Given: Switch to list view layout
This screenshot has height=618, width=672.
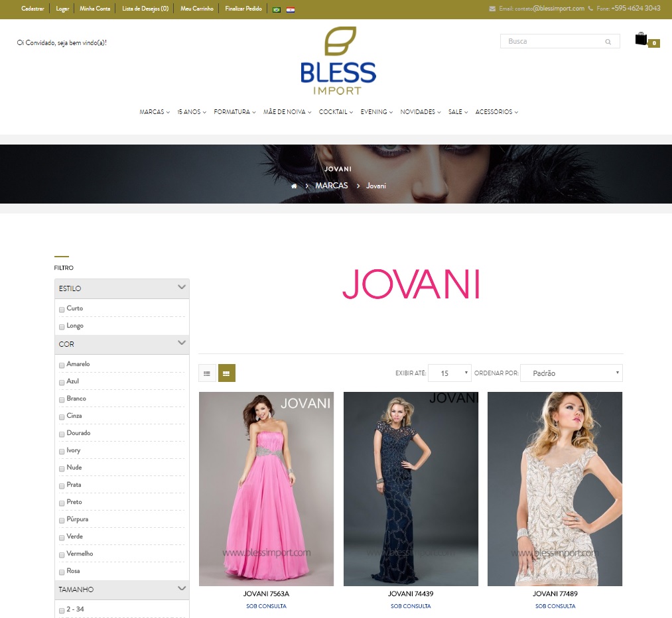Looking at the screenshot, I should pos(207,373).
